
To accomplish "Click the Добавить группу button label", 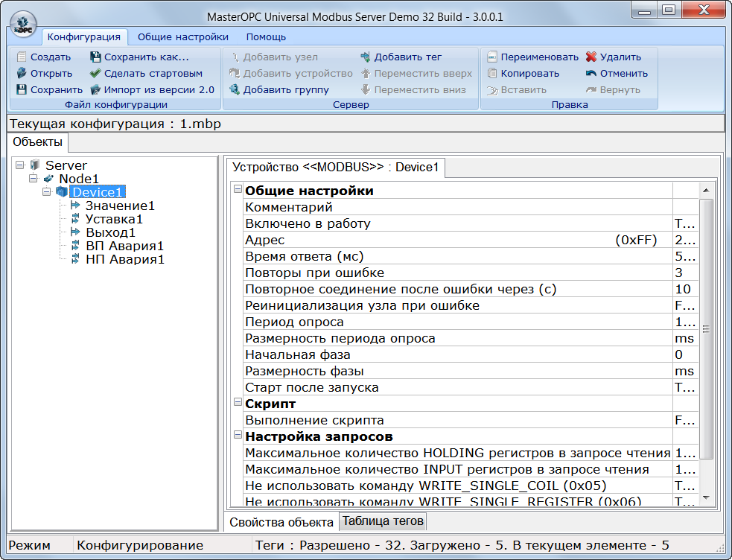I will pyautogui.click(x=286, y=89).
